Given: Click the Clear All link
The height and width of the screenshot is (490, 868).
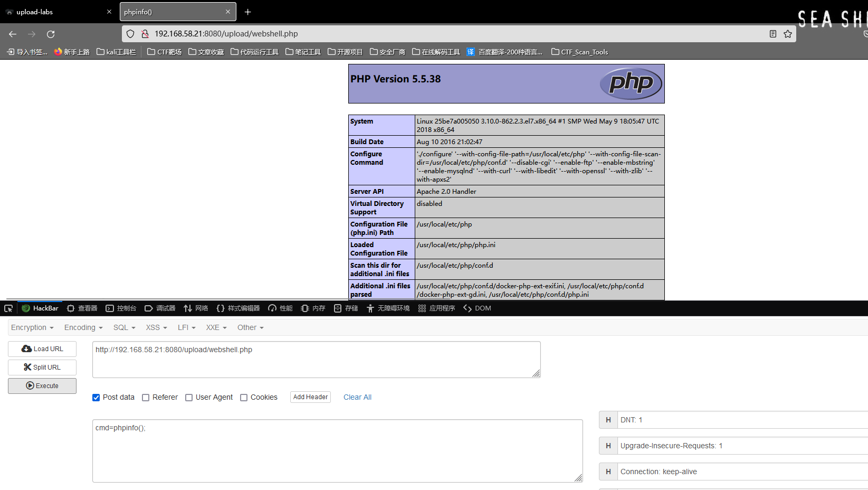Looking at the screenshot, I should click(357, 397).
